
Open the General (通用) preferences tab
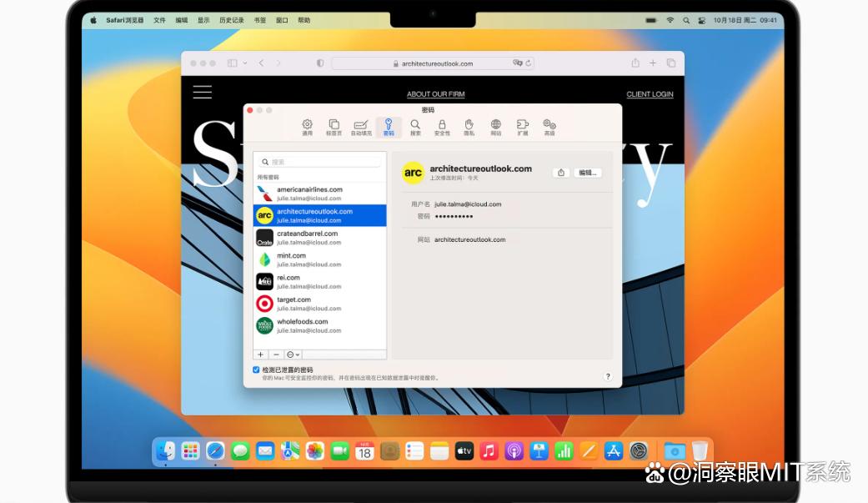point(307,128)
